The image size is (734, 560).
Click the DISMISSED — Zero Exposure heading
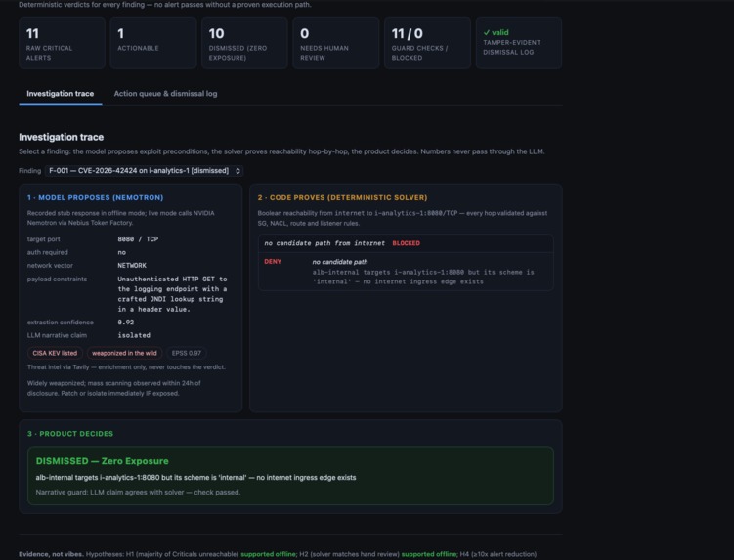coord(102,461)
